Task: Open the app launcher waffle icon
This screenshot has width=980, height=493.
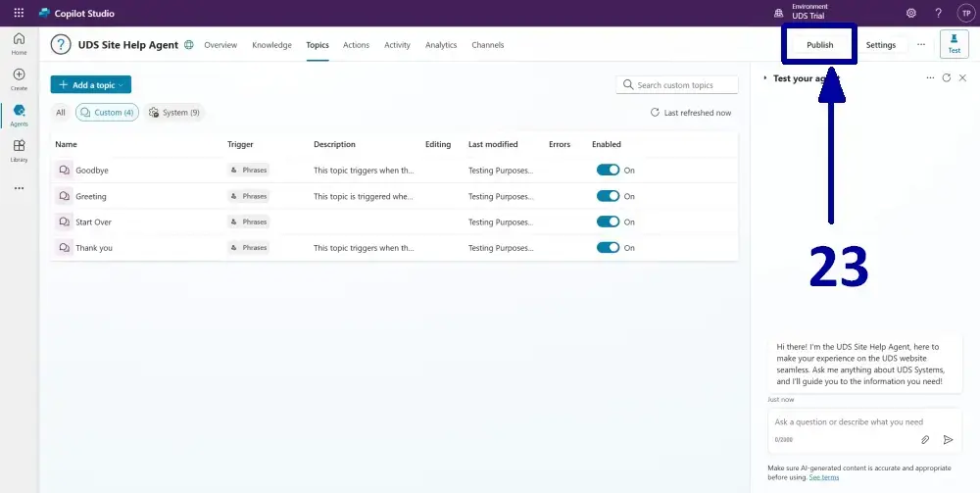Action: click(x=19, y=13)
